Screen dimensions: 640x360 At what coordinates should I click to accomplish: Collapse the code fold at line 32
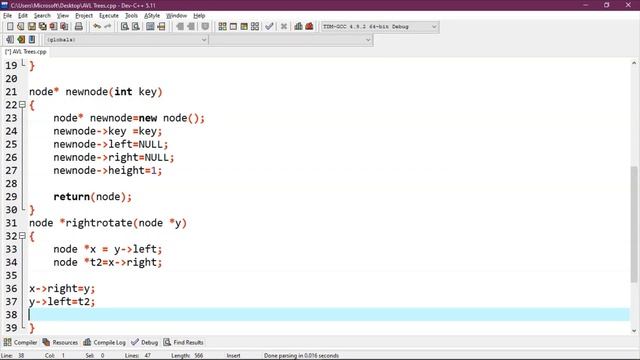coord(22,236)
